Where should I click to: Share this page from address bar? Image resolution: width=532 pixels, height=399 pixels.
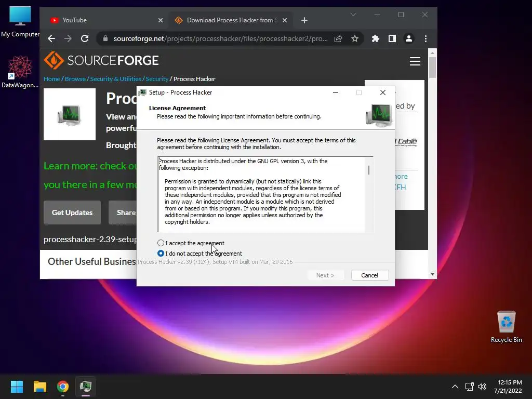(338, 38)
